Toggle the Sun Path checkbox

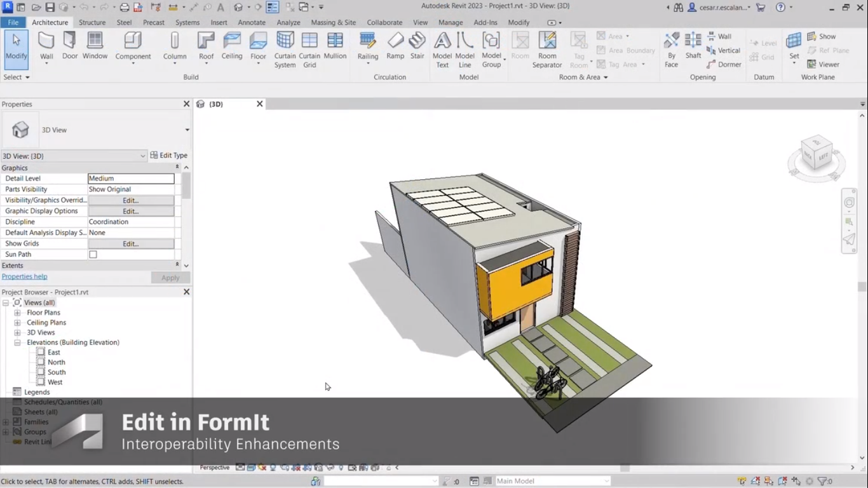click(93, 254)
